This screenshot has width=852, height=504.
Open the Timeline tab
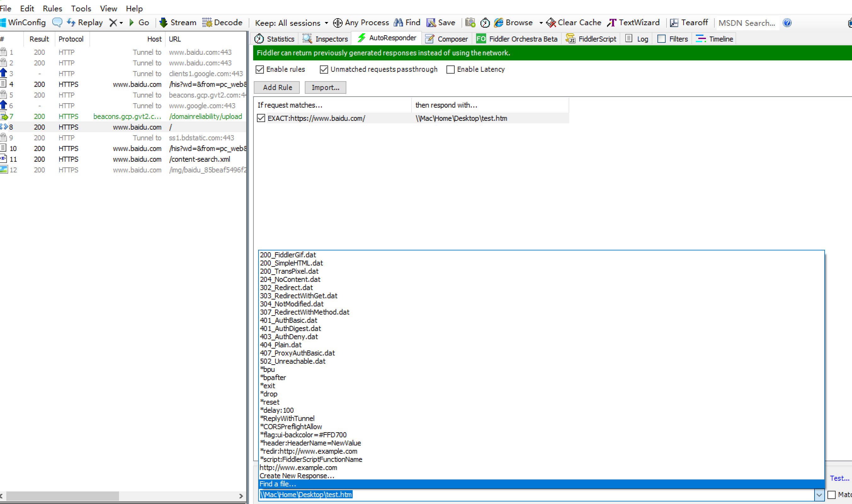[714, 39]
